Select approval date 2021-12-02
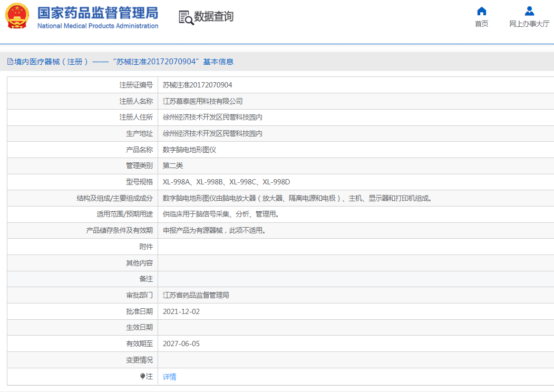Screen dimensions: 554x392 181,311
